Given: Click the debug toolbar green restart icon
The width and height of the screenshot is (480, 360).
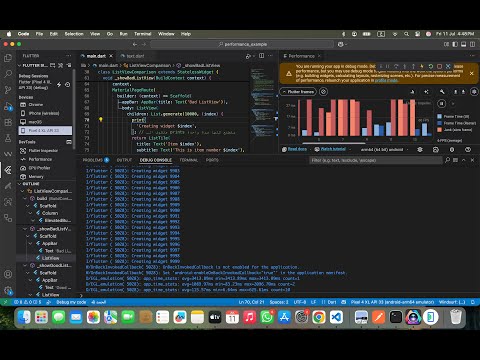Looking at the screenshot, I should pos(431,66).
